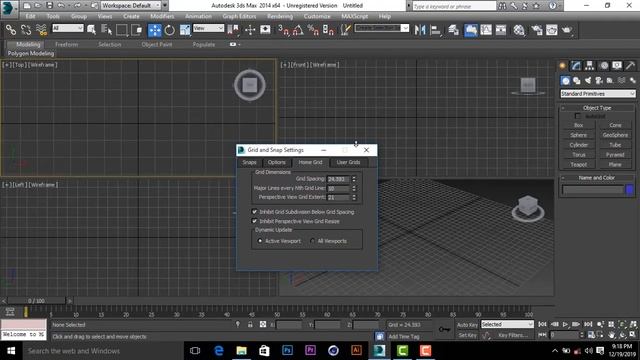The width and height of the screenshot is (640, 360).
Task: Open the Material Editor icon
Action: click(x=519, y=30)
